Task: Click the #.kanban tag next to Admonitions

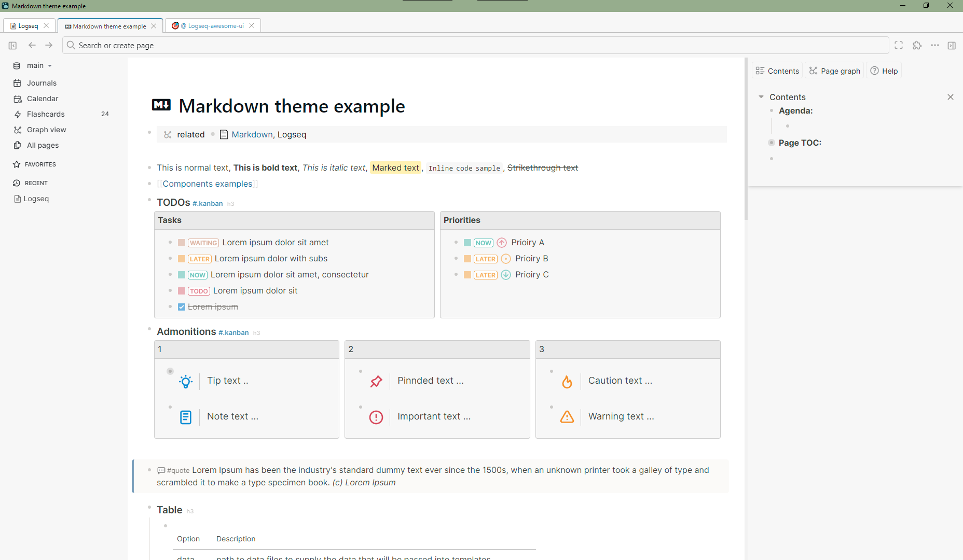Action: [233, 332]
